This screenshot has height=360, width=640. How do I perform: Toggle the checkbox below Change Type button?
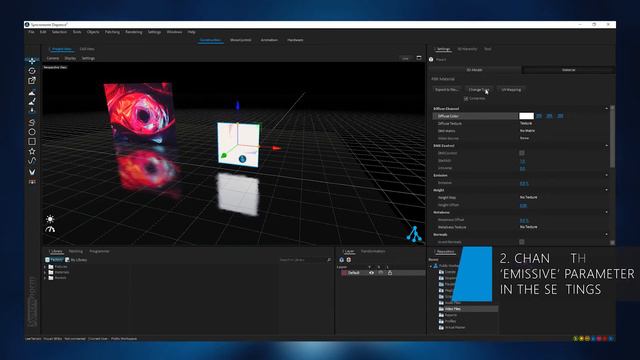coord(466,98)
